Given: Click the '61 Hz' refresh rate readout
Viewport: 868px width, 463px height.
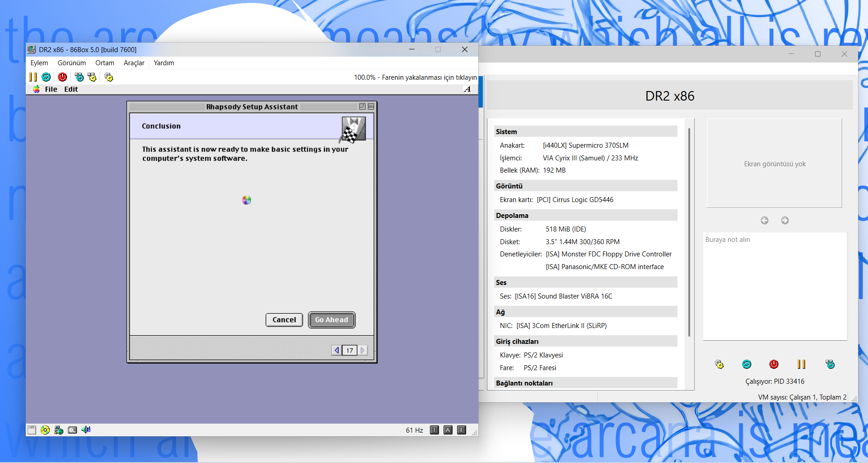Looking at the screenshot, I should 415,430.
